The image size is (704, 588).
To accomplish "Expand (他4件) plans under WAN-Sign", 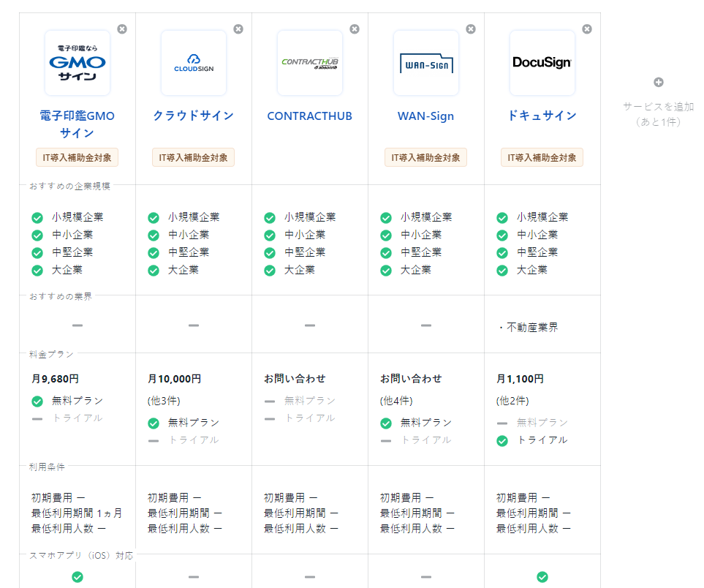I will click(396, 401).
